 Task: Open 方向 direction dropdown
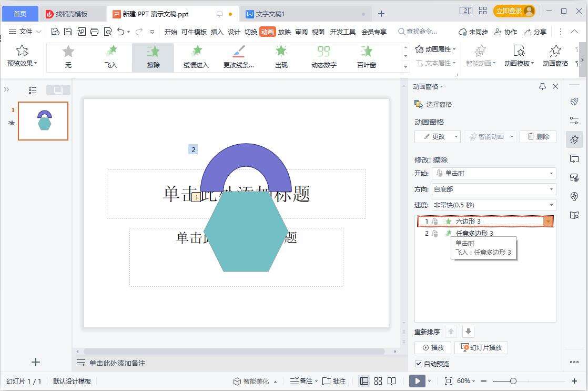(x=494, y=189)
